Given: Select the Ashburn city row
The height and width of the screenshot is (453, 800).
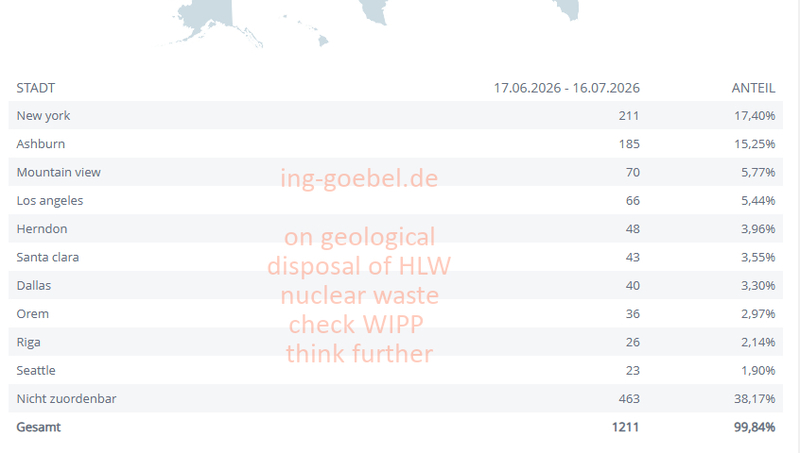Looking at the screenshot, I should pos(395,144).
